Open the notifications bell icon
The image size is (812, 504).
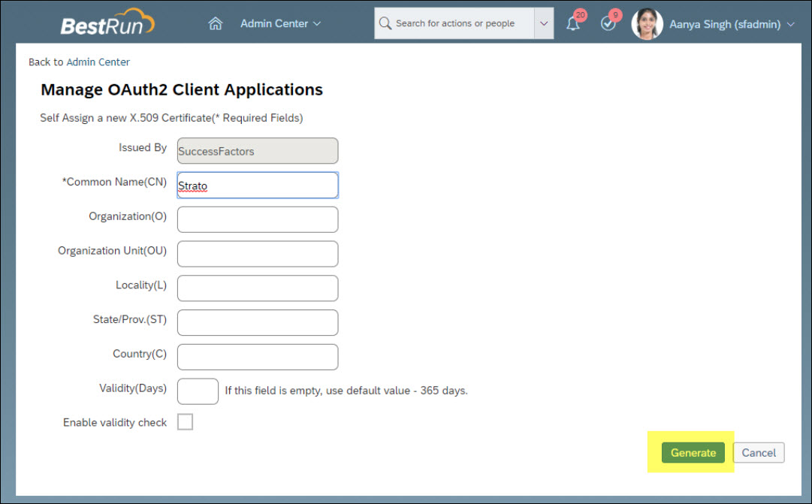click(x=573, y=24)
